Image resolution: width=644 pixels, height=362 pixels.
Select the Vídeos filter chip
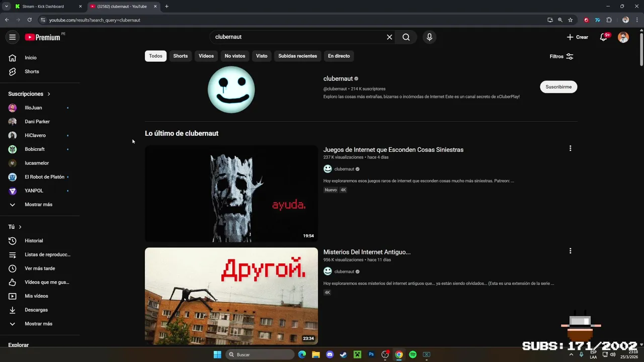pos(206,56)
